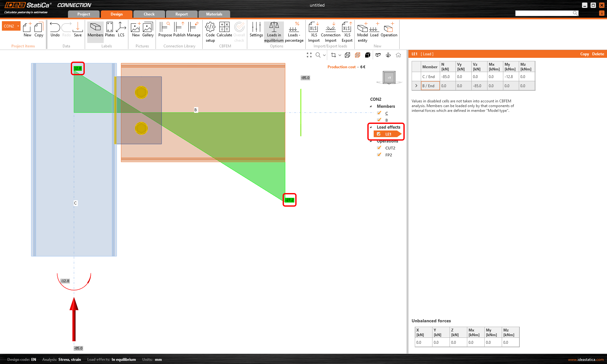Image resolution: width=607 pixels, height=364 pixels.
Task: Click the Save icon in Data group
Action: (x=78, y=30)
